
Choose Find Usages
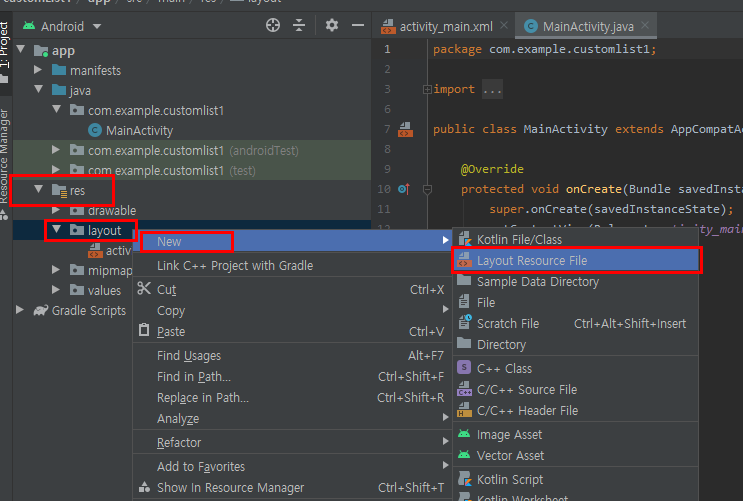click(292, 355)
